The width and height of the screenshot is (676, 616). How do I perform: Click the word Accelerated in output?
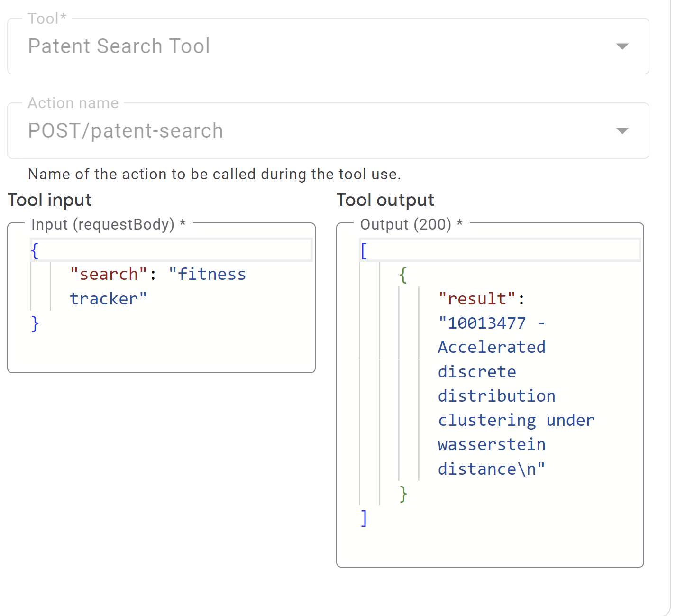coord(492,348)
